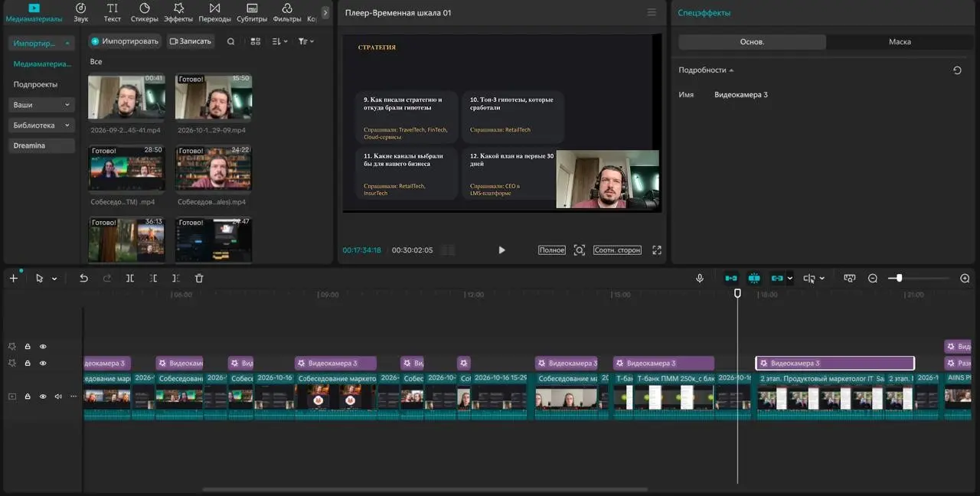Collapse the Подробности section
This screenshot has width=980, height=496.
706,70
